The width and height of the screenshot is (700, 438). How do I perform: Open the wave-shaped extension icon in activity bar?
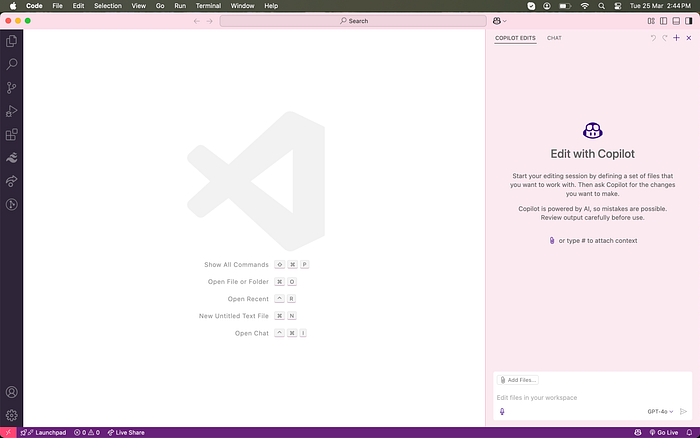[12, 158]
